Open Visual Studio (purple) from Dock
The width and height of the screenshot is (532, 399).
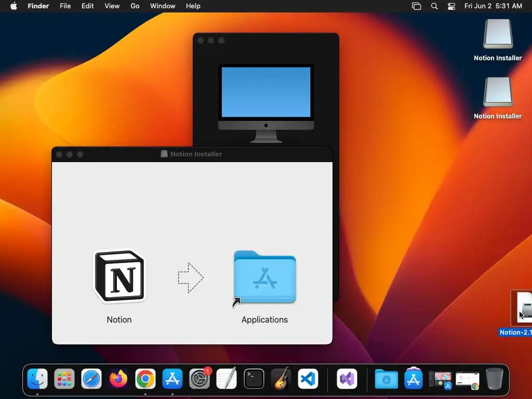[x=347, y=379]
